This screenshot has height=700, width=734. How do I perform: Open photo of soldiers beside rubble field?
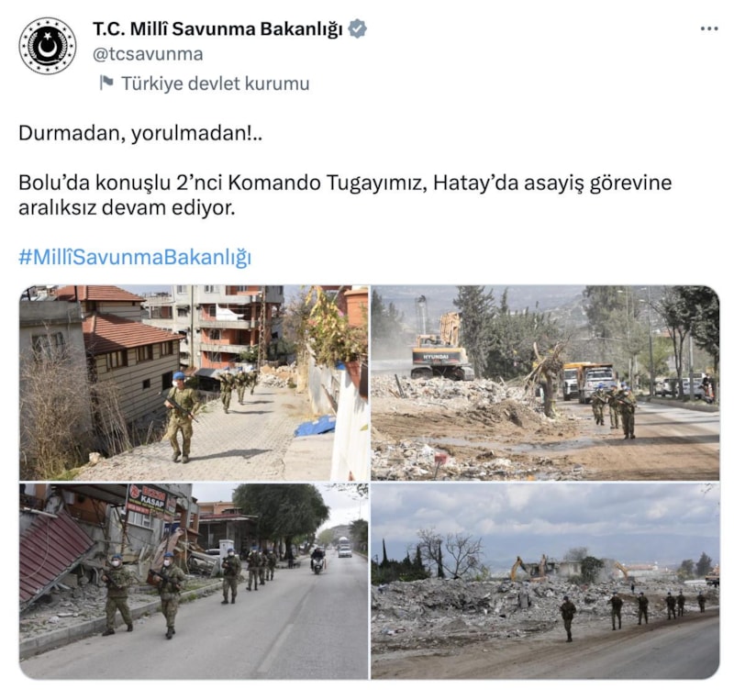pyautogui.click(x=545, y=581)
